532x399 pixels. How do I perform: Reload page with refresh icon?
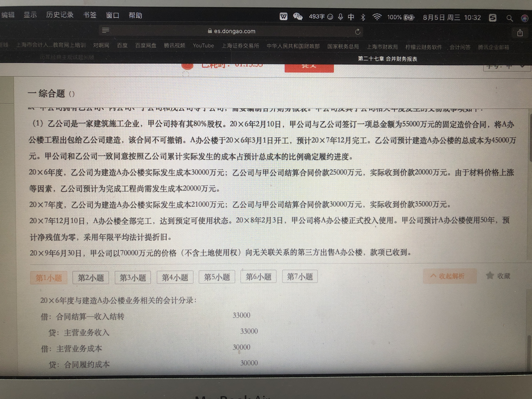pos(358,32)
